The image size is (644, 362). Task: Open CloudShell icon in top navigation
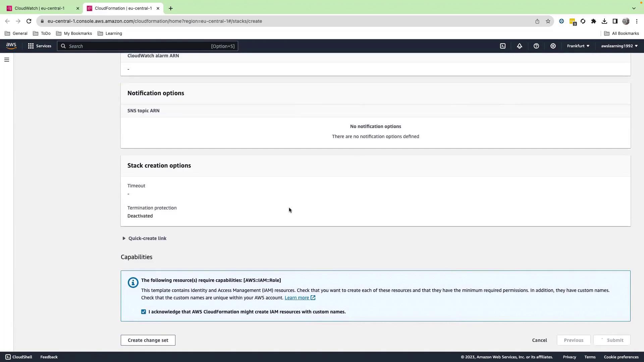click(x=502, y=46)
